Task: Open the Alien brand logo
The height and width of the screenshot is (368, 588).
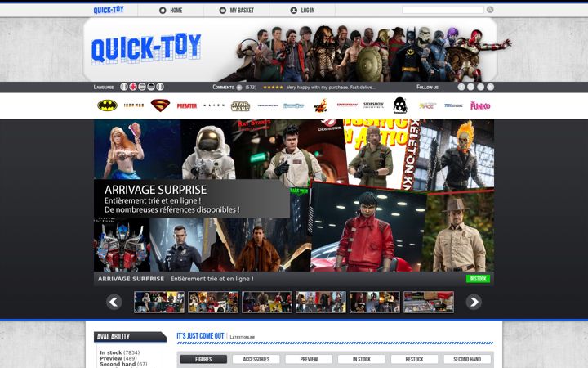Action: (x=214, y=105)
